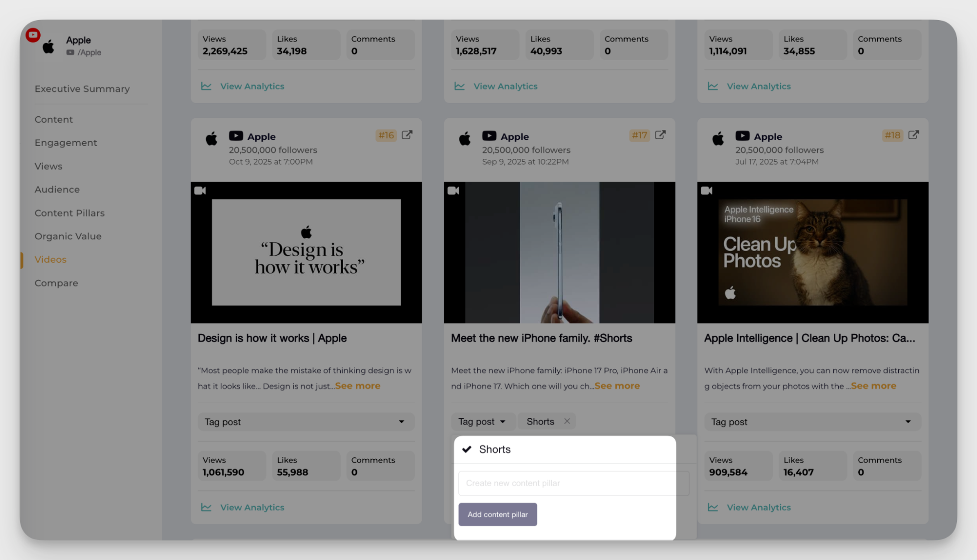This screenshot has height=560, width=977.
Task: Switch to the Compare section
Action: (56, 282)
